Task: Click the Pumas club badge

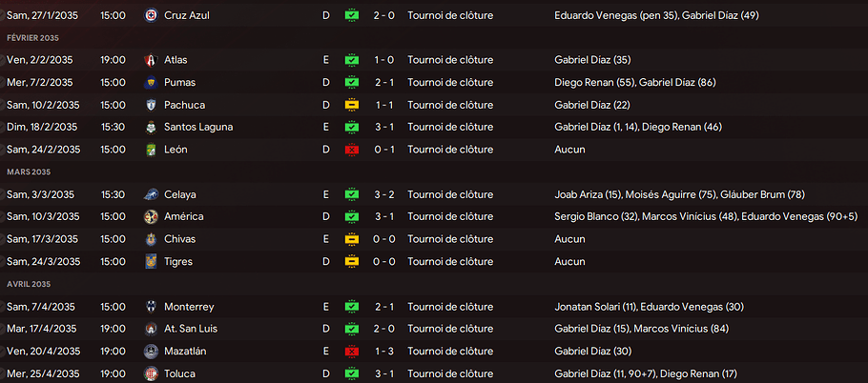Action: pyautogui.click(x=150, y=82)
